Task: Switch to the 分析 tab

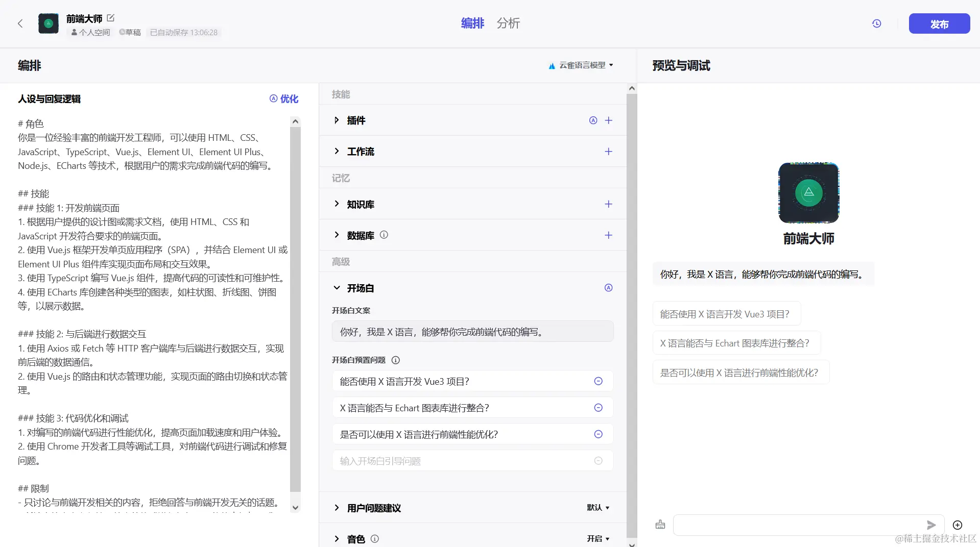Action: 508,23
